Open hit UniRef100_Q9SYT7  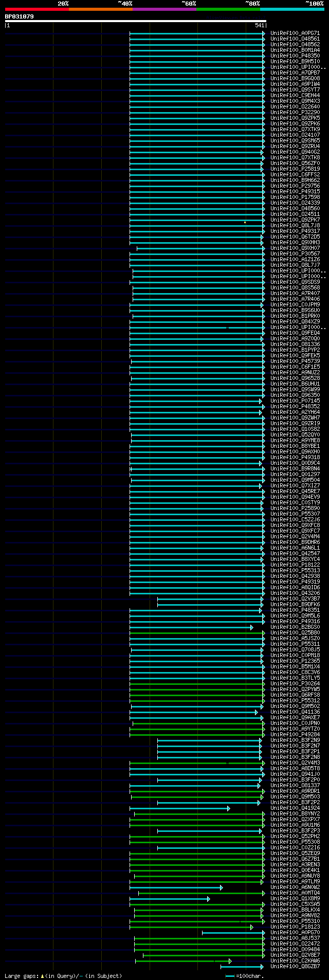[295, 90]
